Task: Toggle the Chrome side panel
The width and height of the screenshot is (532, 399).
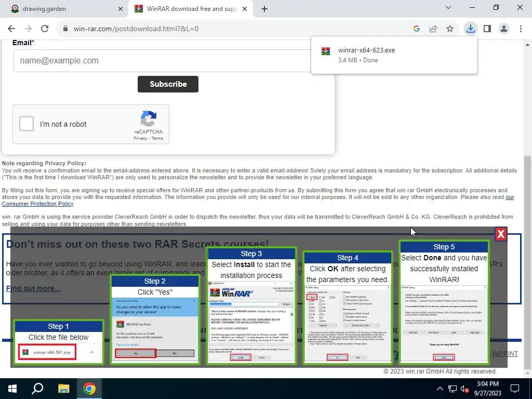Action: [487, 29]
